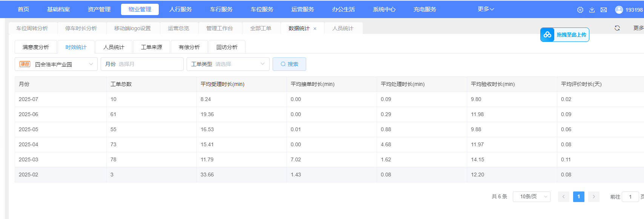Image resolution: width=644 pixels, height=219 pixels.
Task: Close the 数据统计 tab
Action: click(315, 29)
